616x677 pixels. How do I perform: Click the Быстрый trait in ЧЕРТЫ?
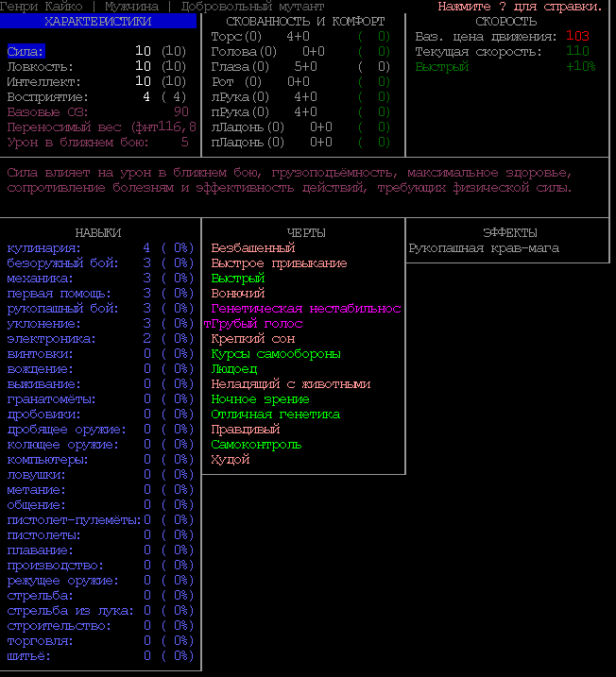click(x=237, y=278)
